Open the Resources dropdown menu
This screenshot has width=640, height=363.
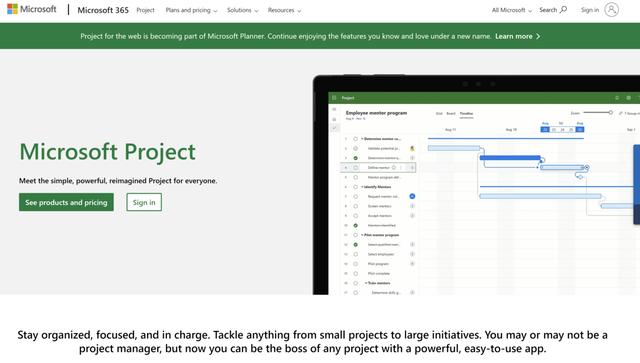click(x=284, y=10)
